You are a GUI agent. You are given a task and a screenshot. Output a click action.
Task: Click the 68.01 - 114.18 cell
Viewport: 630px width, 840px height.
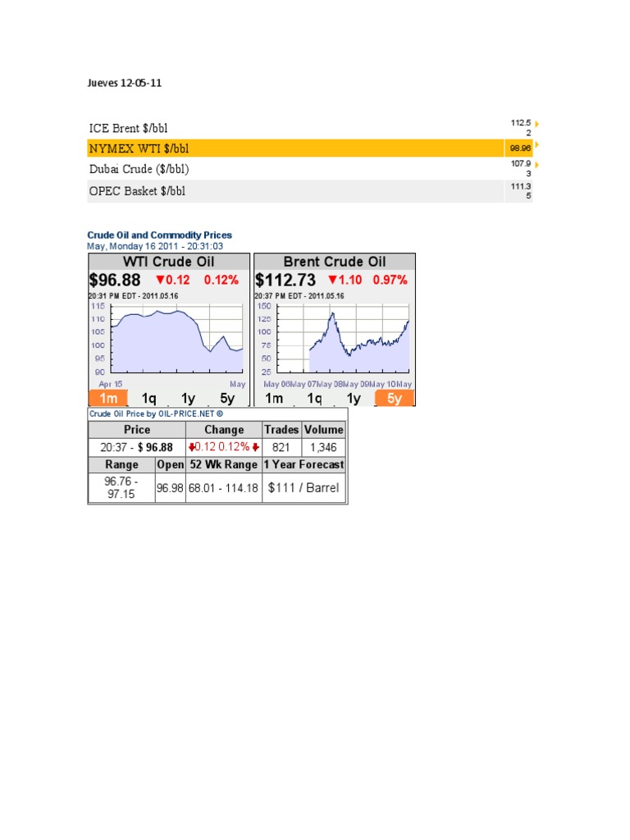pyautogui.click(x=223, y=488)
